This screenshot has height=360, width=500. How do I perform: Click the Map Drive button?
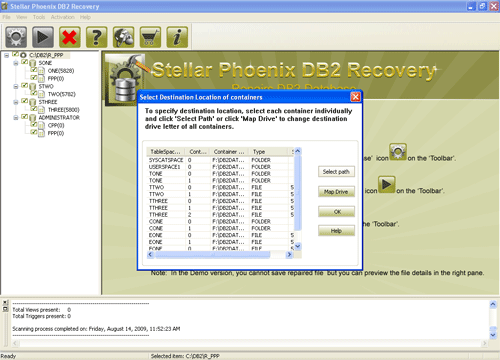[x=336, y=192]
